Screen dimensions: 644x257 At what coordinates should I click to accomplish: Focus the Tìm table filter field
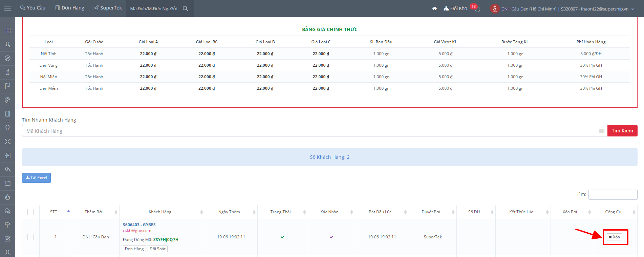point(613,195)
